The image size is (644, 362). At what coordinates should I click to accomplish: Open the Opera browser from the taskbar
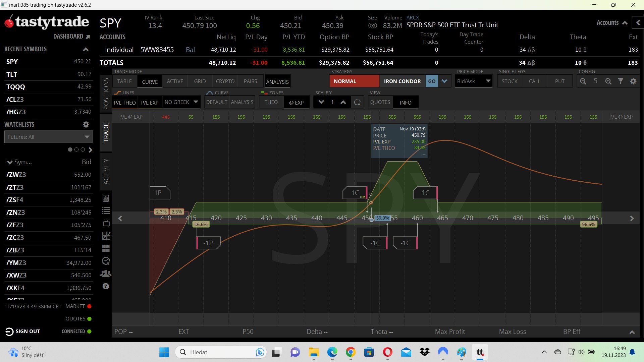tap(387, 352)
